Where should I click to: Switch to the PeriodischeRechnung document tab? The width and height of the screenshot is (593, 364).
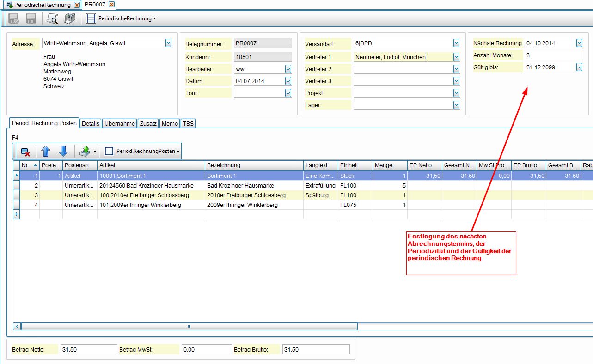[42, 5]
